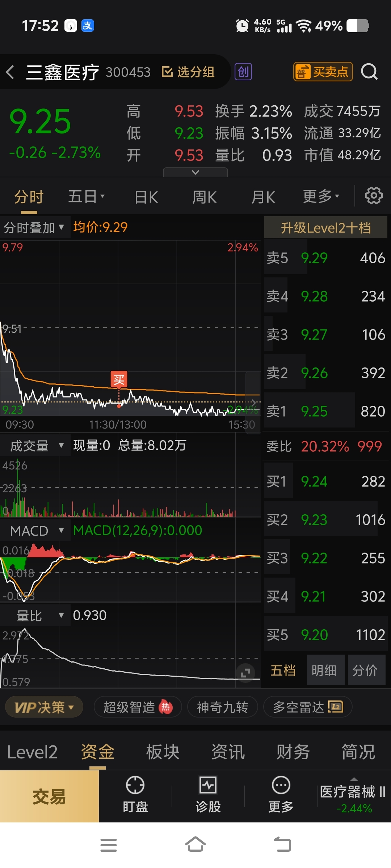The height and width of the screenshot is (868, 391).
Task: Open 盯盘 watch icon
Action: (x=135, y=795)
